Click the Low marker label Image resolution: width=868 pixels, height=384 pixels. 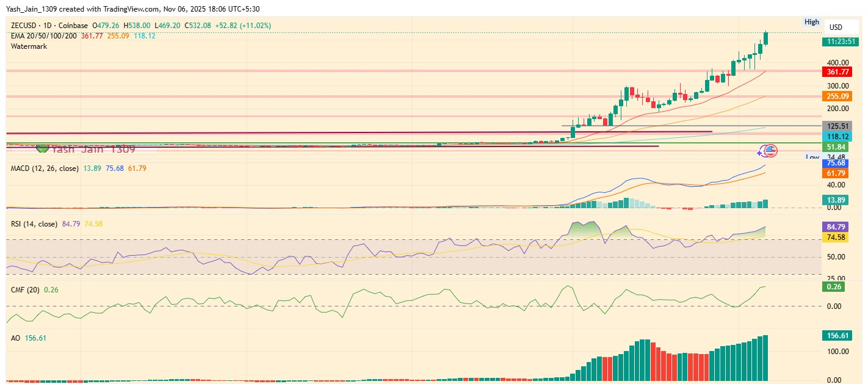(x=812, y=157)
